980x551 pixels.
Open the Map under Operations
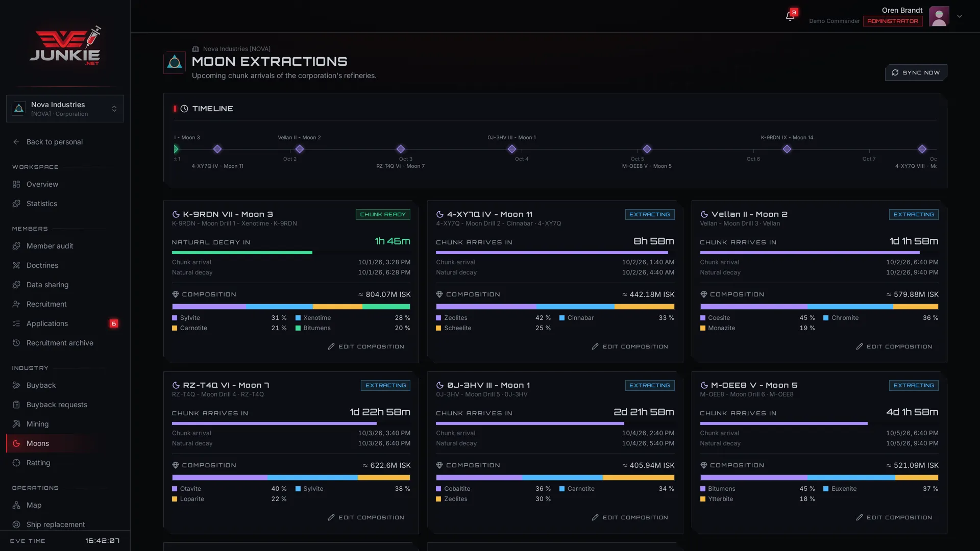pos(65,505)
